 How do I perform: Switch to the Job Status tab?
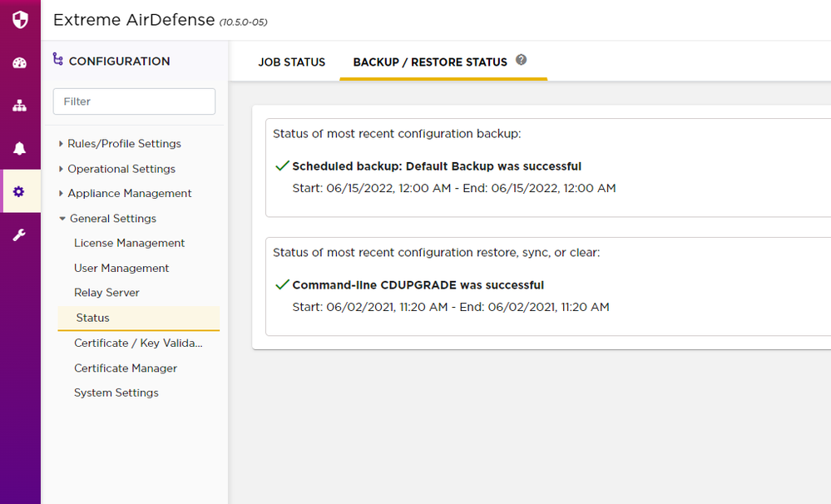point(291,62)
